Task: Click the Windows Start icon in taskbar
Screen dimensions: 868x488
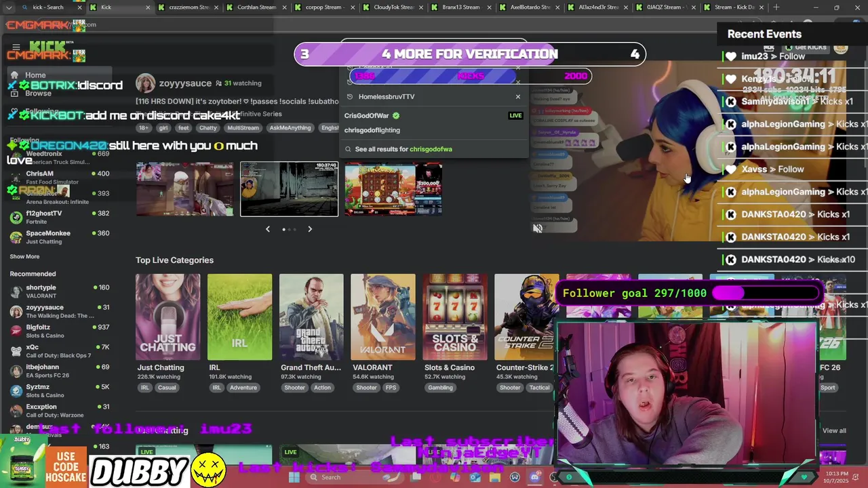Action: pyautogui.click(x=294, y=477)
